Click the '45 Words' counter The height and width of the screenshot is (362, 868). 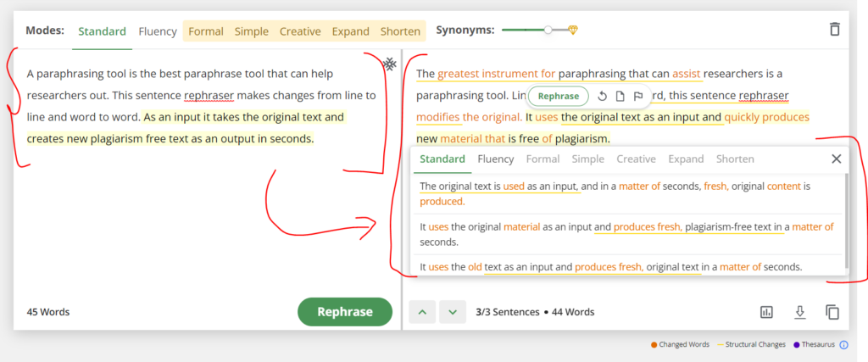click(48, 312)
